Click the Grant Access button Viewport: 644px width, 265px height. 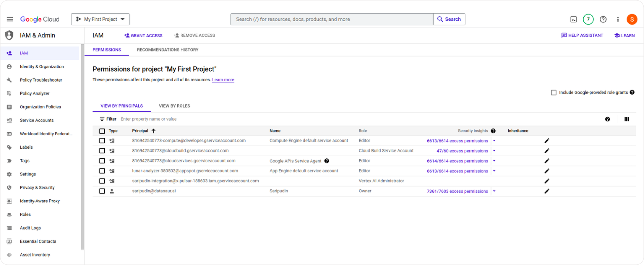[143, 35]
